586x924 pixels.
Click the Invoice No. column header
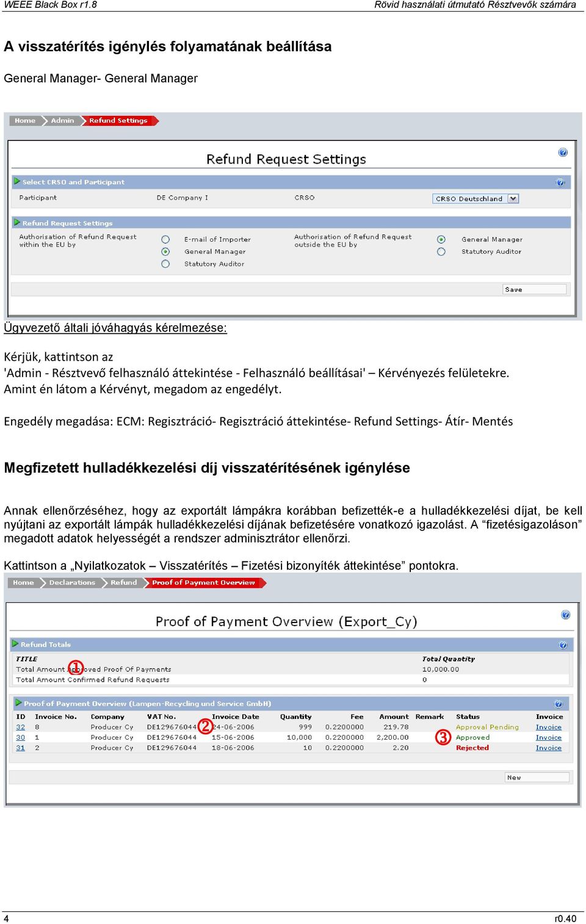[56, 717]
